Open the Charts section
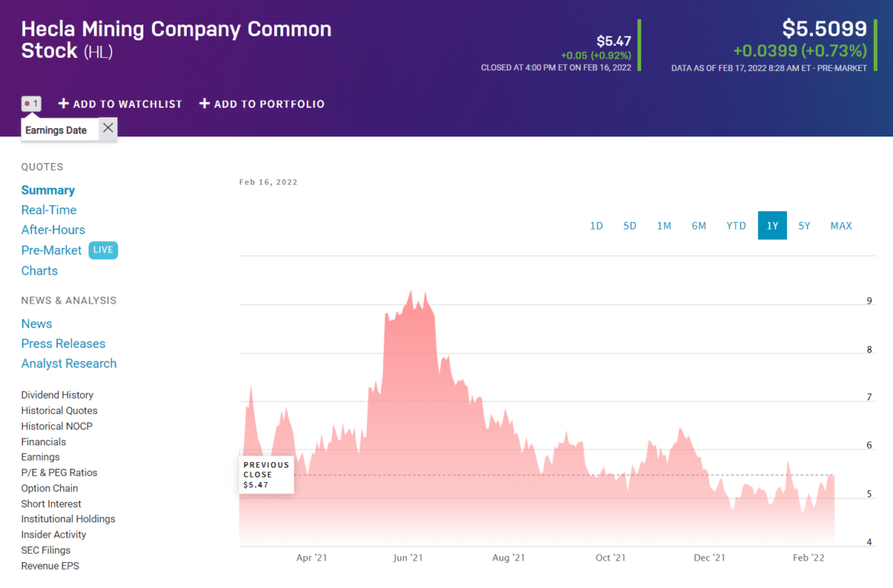 [39, 270]
